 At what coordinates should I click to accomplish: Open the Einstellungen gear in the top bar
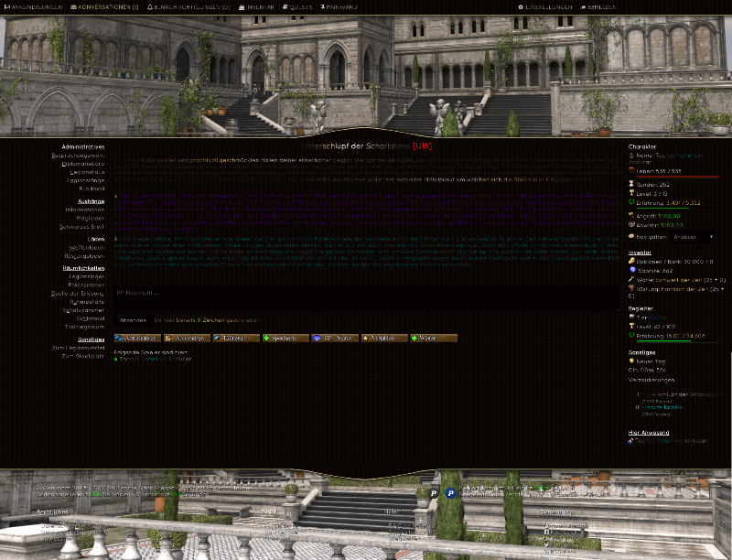(544, 6)
